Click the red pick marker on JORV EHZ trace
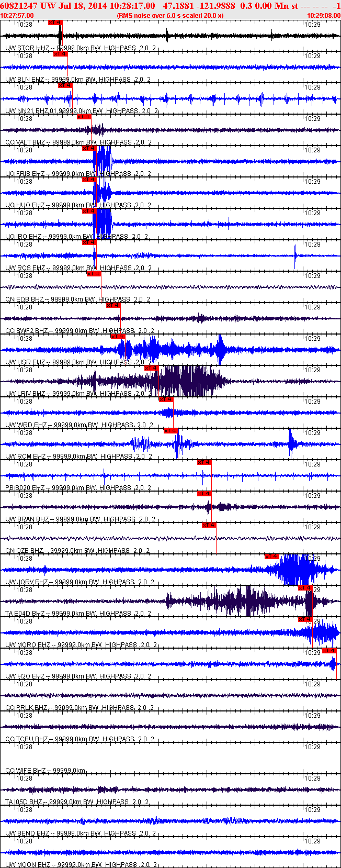The width and height of the screenshot is (341, 868). click(x=271, y=557)
